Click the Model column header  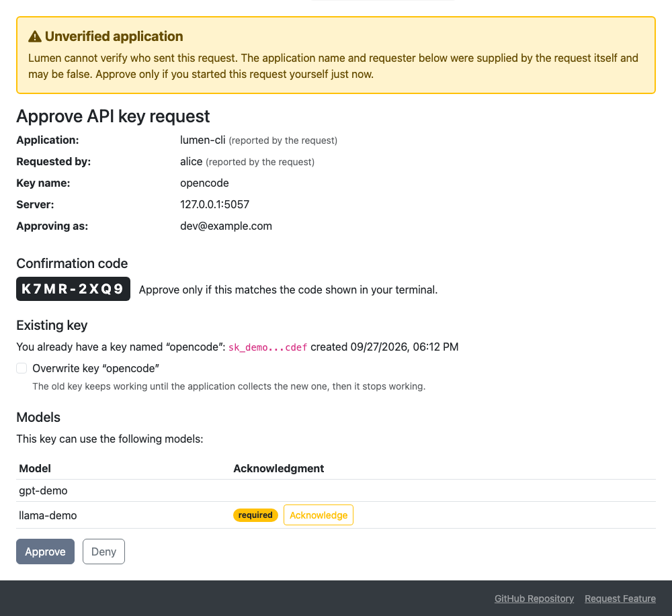coord(35,468)
